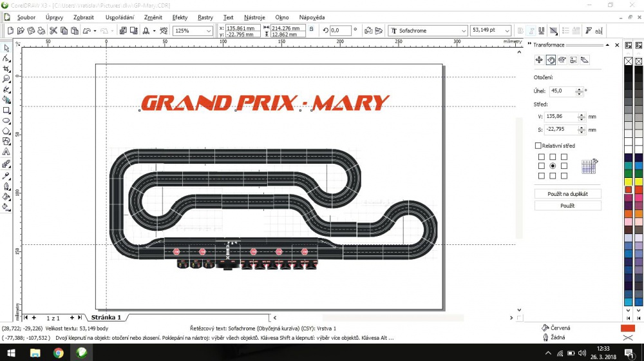Open the Efekty menu
644x361 pixels.
click(x=180, y=17)
